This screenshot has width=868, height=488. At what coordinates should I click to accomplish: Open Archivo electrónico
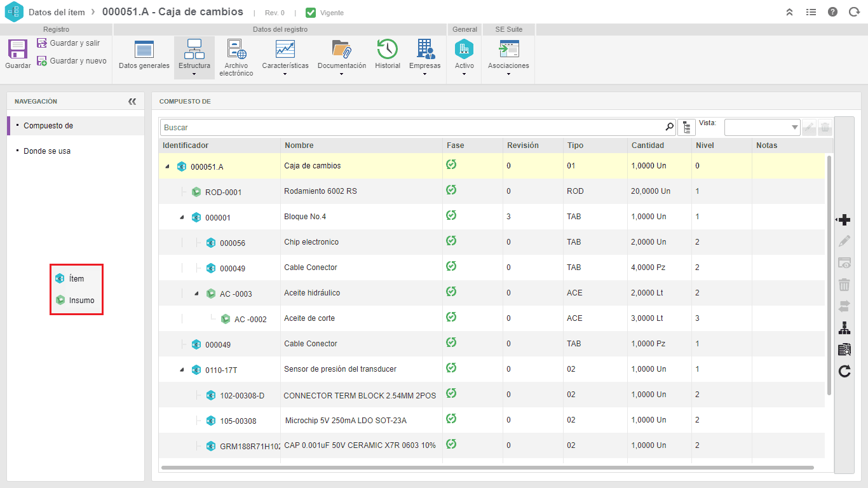point(236,57)
